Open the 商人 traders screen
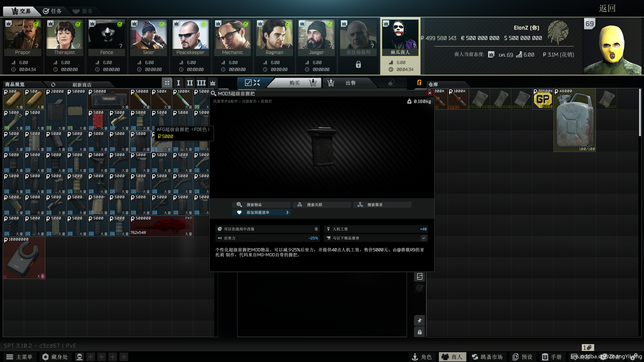Viewport: 644px width, 362px height. coord(452,357)
